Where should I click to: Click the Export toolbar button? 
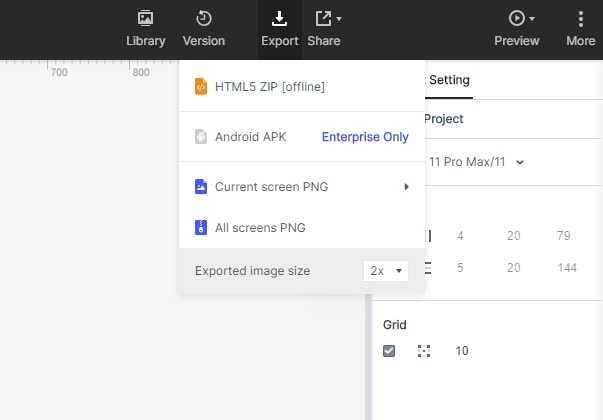(x=280, y=28)
